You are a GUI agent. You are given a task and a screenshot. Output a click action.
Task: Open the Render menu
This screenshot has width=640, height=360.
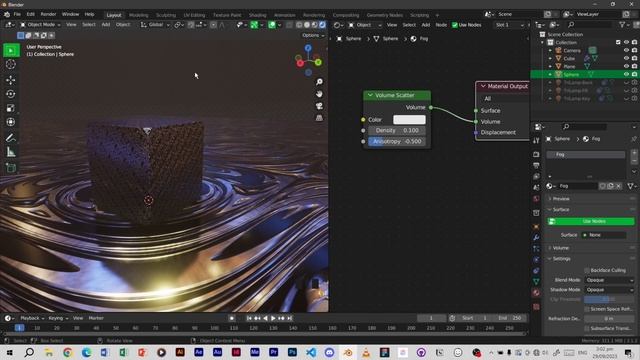tap(48, 14)
